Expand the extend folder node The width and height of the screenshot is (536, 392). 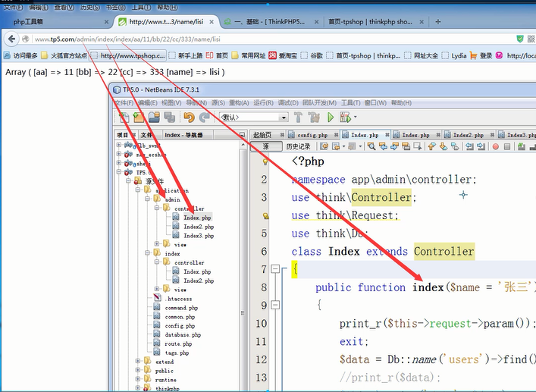coord(137,361)
